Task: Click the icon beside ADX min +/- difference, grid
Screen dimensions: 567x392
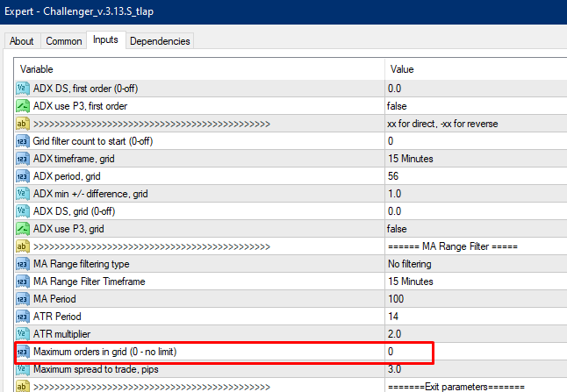Action: pyautogui.click(x=23, y=194)
